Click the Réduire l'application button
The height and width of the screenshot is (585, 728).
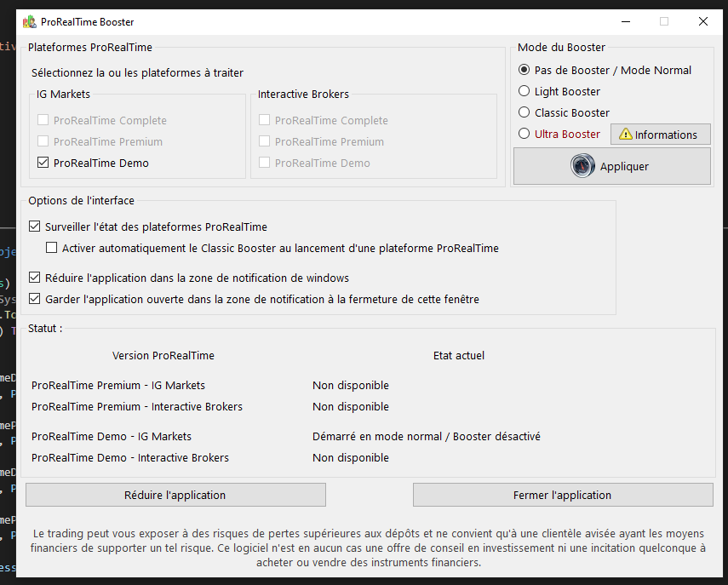tap(175, 495)
